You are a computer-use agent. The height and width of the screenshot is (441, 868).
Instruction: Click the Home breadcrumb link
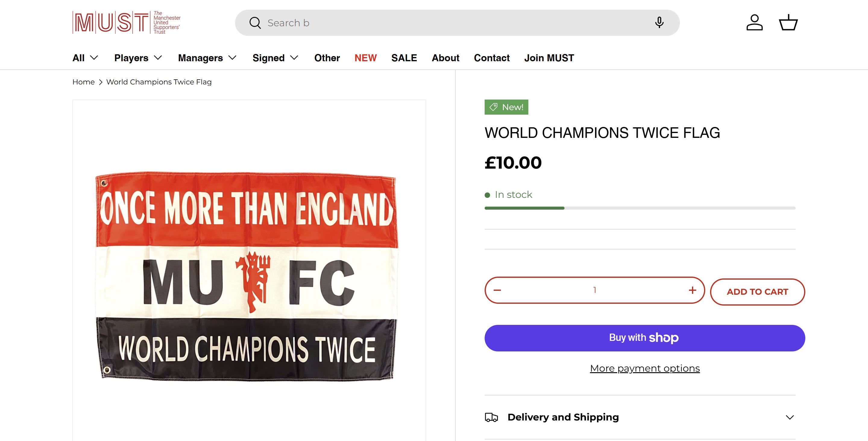pyautogui.click(x=83, y=82)
